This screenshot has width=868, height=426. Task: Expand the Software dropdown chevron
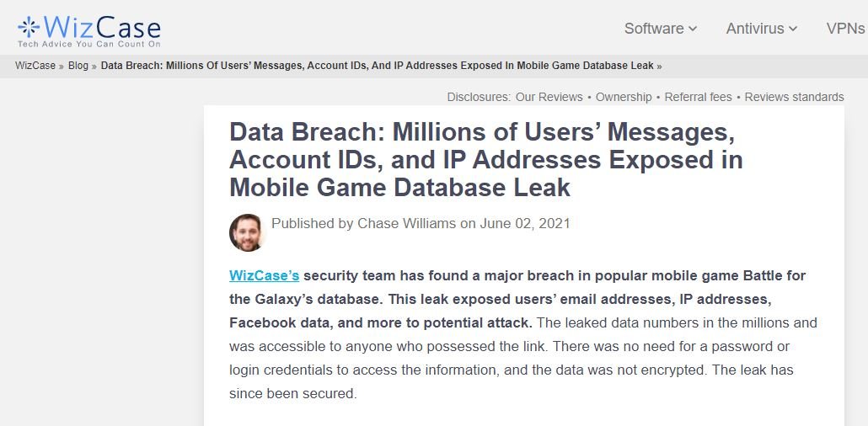point(693,29)
